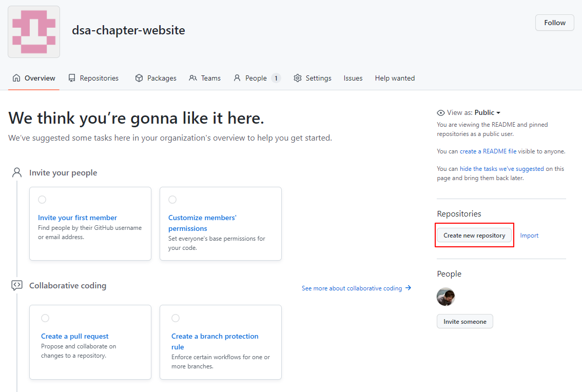Click the arrow after See more about collaborative coding
This screenshot has width=582, height=392.
pyautogui.click(x=409, y=288)
